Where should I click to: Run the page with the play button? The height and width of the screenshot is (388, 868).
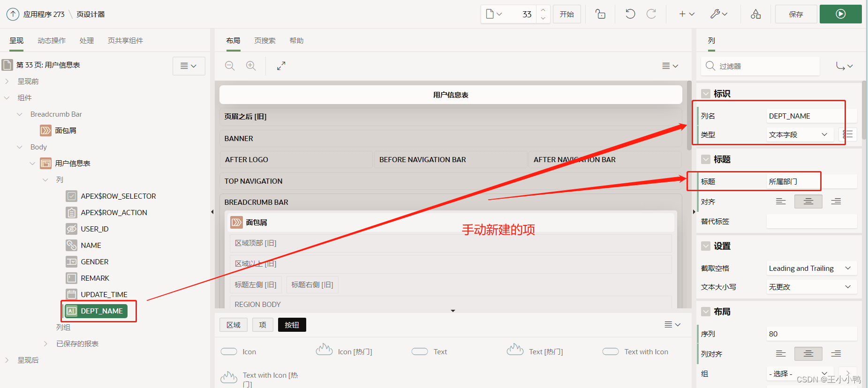tap(840, 14)
